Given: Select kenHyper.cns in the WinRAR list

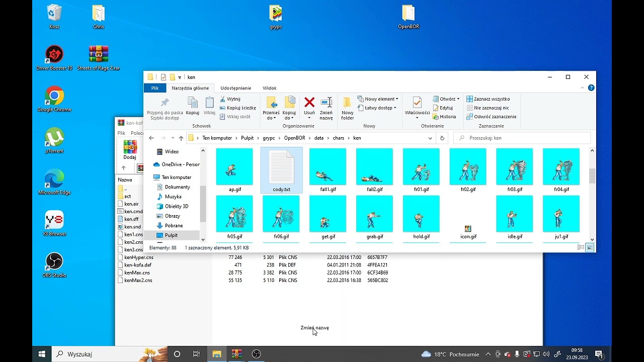Looking at the screenshot, I should tap(139, 257).
